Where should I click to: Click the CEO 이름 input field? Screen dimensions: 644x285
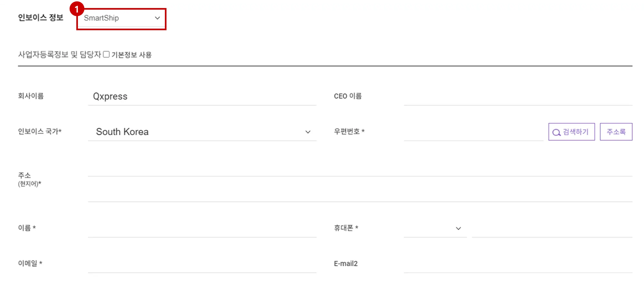pos(518,97)
